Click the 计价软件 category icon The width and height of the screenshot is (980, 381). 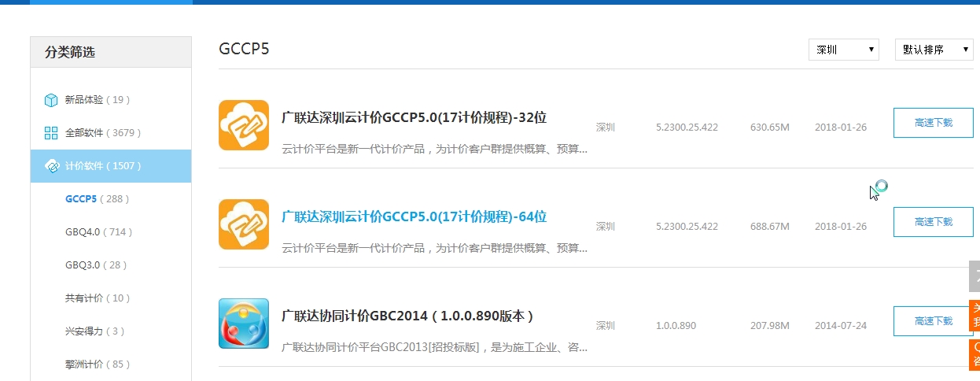[x=51, y=166]
